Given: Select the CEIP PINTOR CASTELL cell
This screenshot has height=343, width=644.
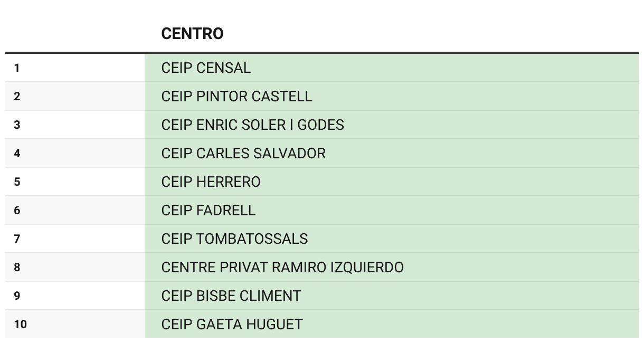Looking at the screenshot, I should pos(392,97).
